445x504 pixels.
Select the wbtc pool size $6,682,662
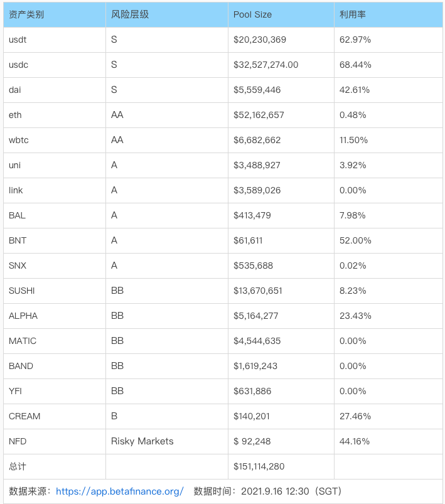click(257, 140)
